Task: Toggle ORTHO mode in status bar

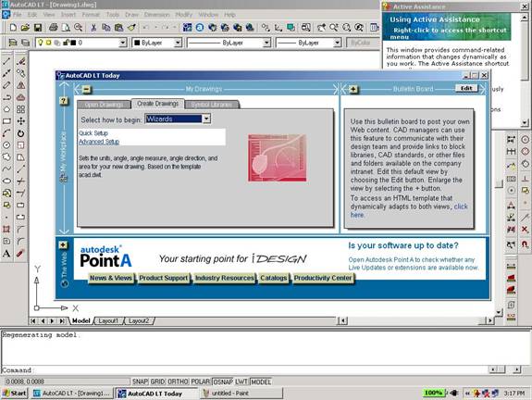Action: click(178, 381)
